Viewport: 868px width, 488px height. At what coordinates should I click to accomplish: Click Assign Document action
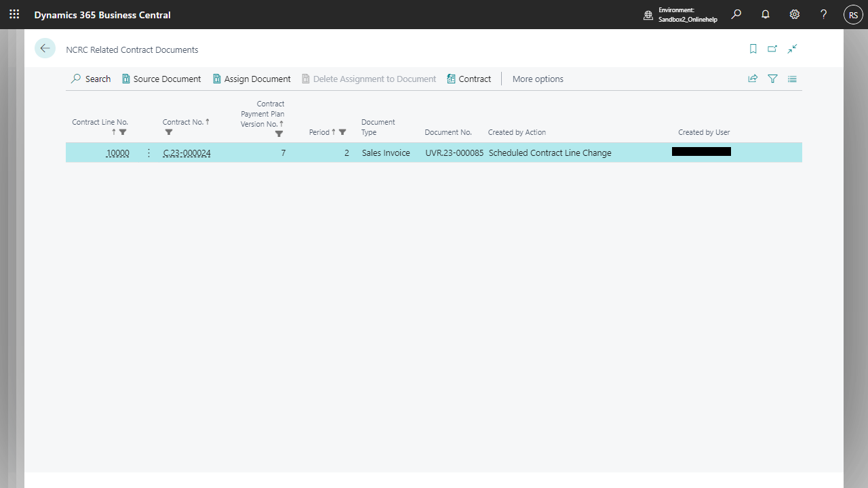(252, 79)
